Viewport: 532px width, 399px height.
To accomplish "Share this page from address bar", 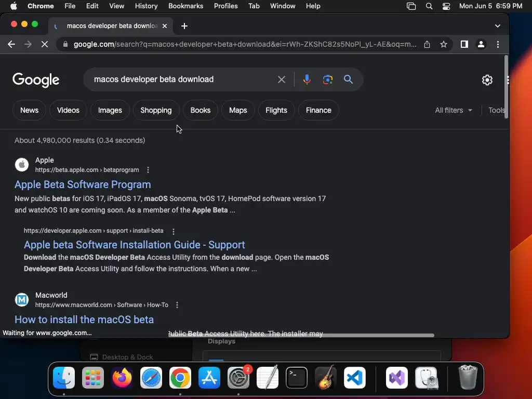I will click(427, 44).
